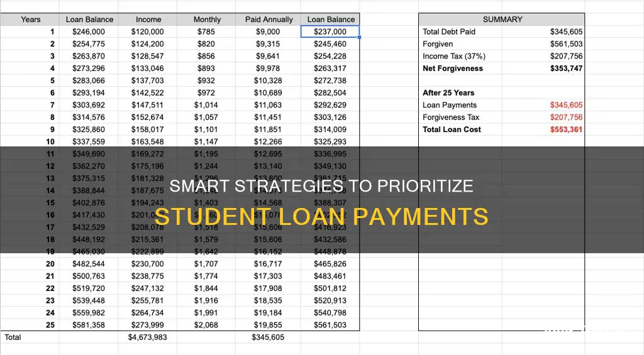This screenshot has height=355, width=644.
Task: Click the Income Tax (37%) label
Action: 454,56
